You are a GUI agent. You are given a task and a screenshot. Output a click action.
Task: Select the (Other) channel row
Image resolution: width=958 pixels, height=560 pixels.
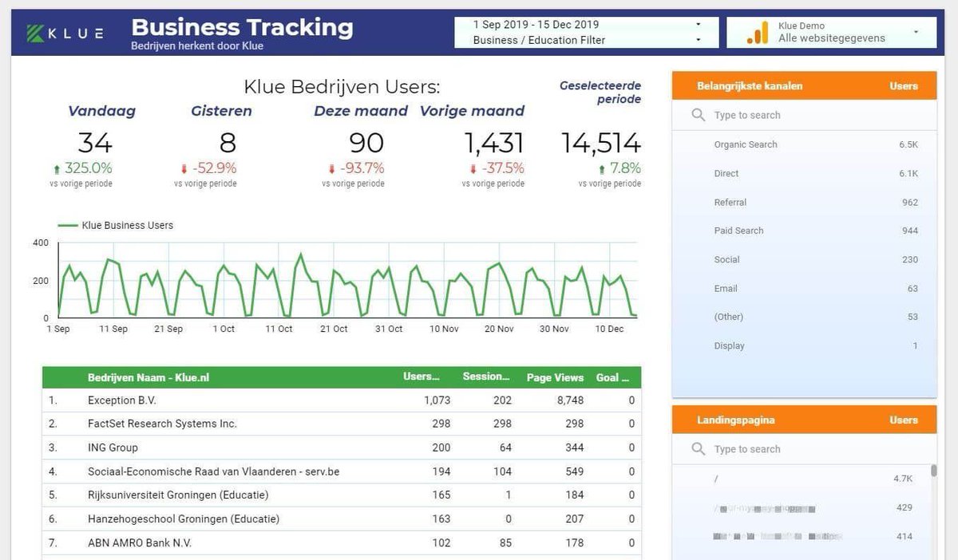(804, 317)
